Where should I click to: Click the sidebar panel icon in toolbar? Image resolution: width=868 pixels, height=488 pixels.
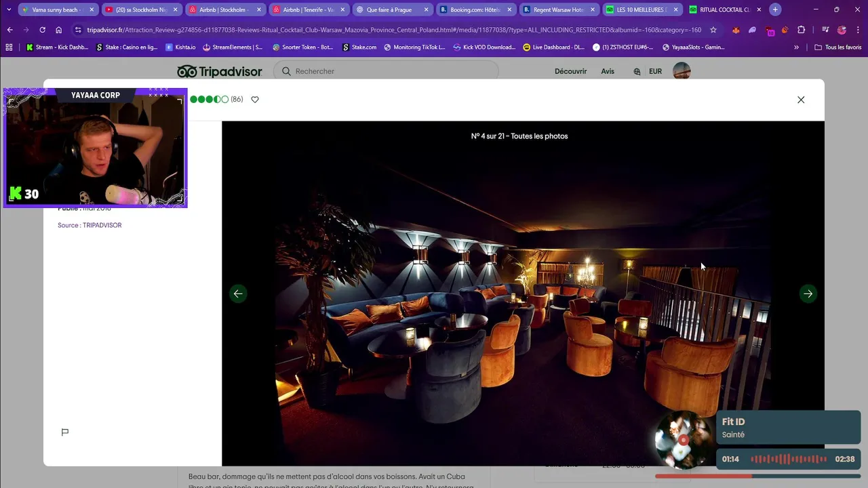pyautogui.click(x=825, y=30)
